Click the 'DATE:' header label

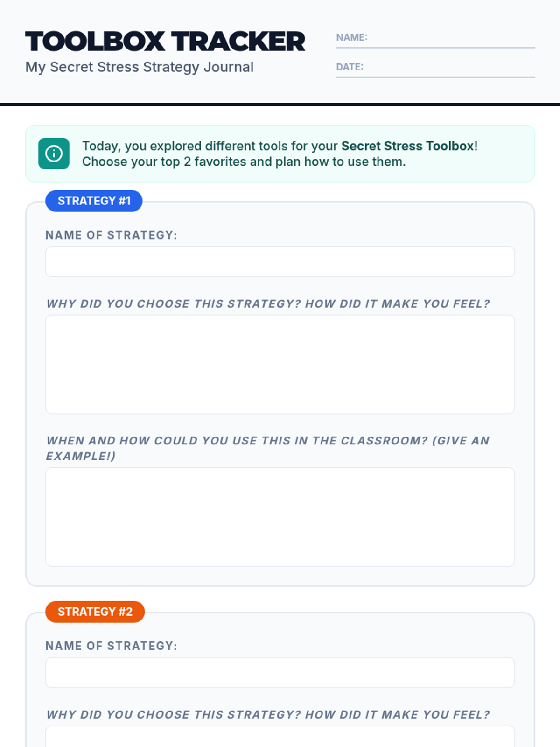350,67
